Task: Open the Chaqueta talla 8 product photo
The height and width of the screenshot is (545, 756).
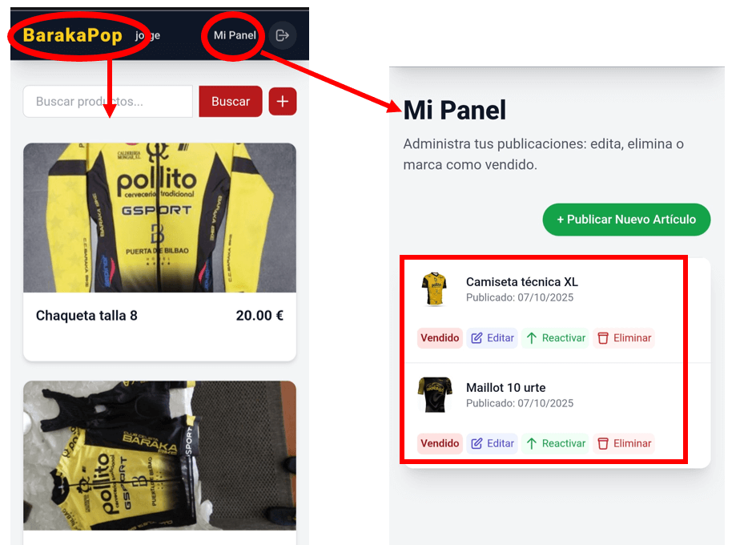Action: (159, 217)
